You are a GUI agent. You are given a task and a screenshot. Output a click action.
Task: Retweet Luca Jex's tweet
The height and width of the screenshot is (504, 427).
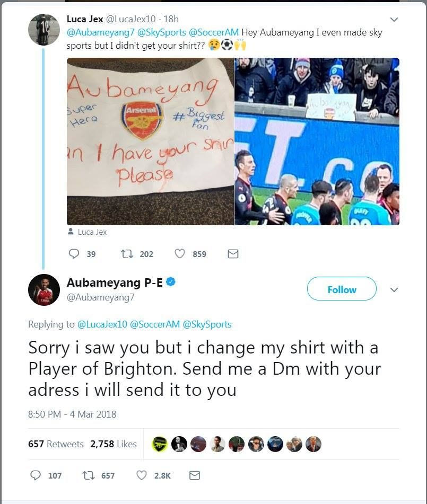(x=127, y=254)
